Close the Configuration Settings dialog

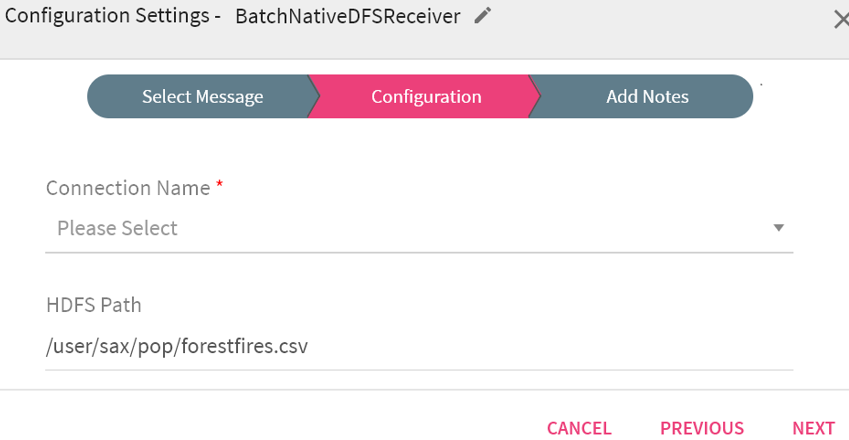pyautogui.click(x=841, y=20)
